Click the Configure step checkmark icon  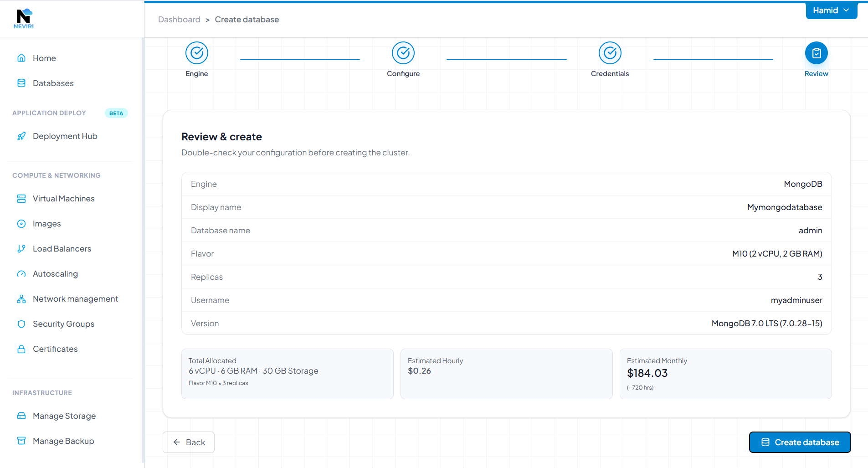click(403, 53)
